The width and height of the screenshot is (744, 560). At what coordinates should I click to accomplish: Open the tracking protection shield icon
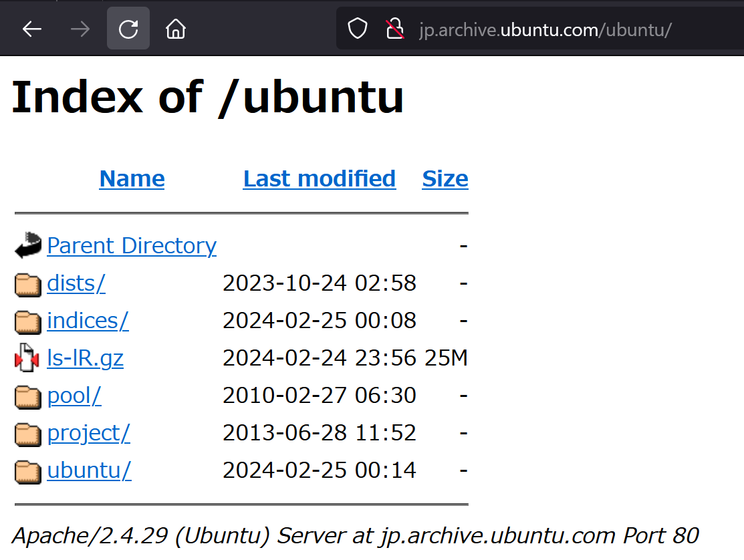[358, 29]
